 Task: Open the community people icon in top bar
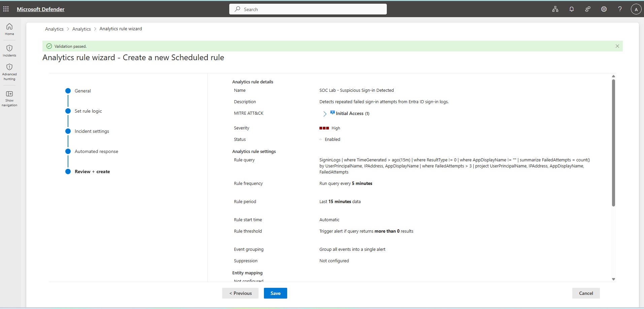coord(587,9)
